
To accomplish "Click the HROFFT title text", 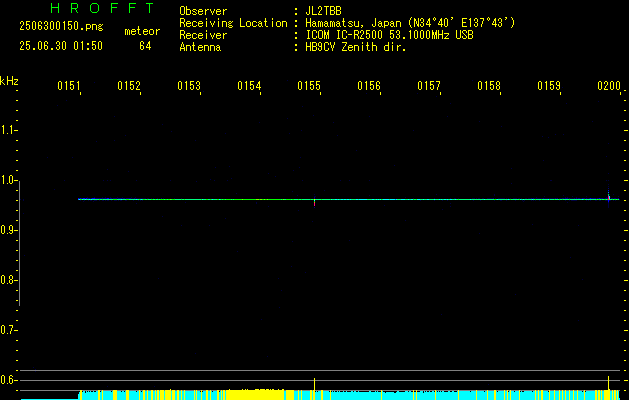I will pyautogui.click(x=102, y=8).
